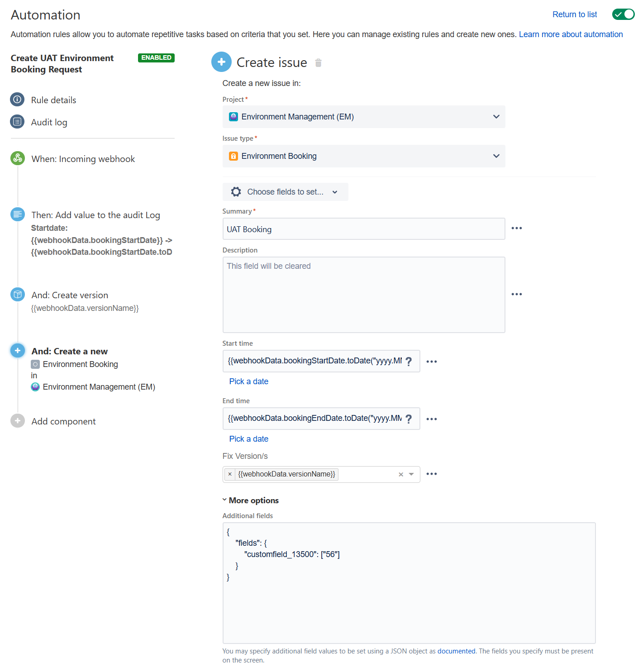
Task: Collapse the More options section
Action: point(250,500)
